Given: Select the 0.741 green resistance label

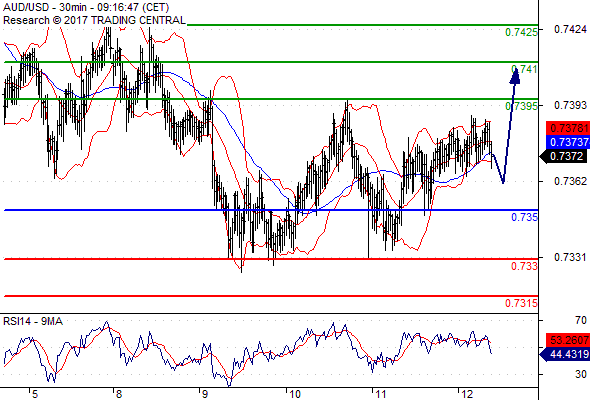Looking at the screenshot, I should coord(524,69).
